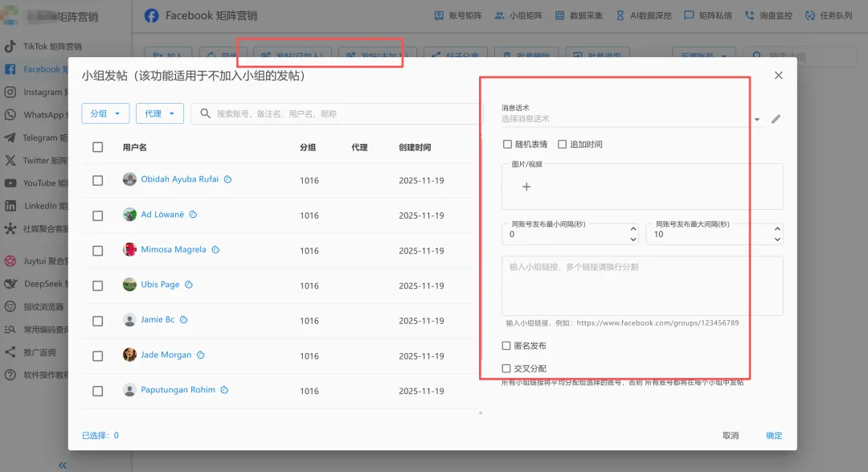Image resolution: width=868 pixels, height=472 pixels.
Task: Open WhatsApp marketing from the sidebar
Action: (x=48, y=114)
